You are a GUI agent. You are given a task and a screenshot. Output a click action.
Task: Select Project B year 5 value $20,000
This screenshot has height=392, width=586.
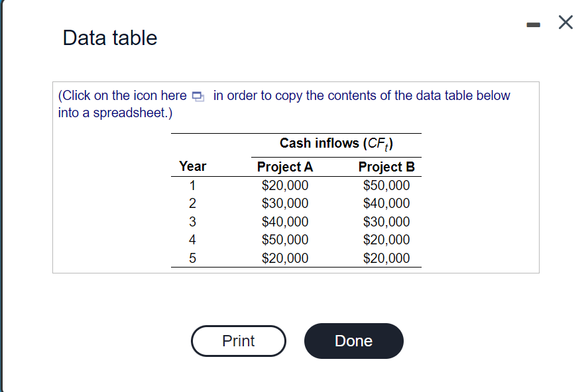386,258
